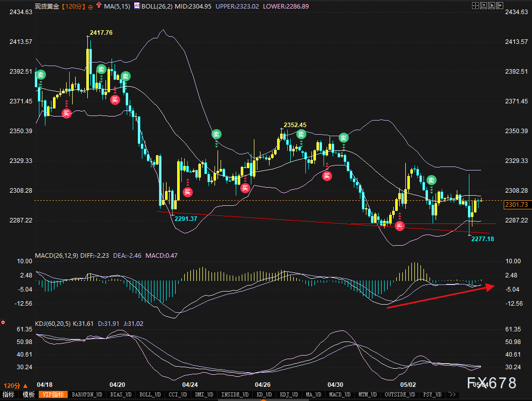Select the VIP指标 tab
Viewport: 532px width, 401px height.
point(54,394)
